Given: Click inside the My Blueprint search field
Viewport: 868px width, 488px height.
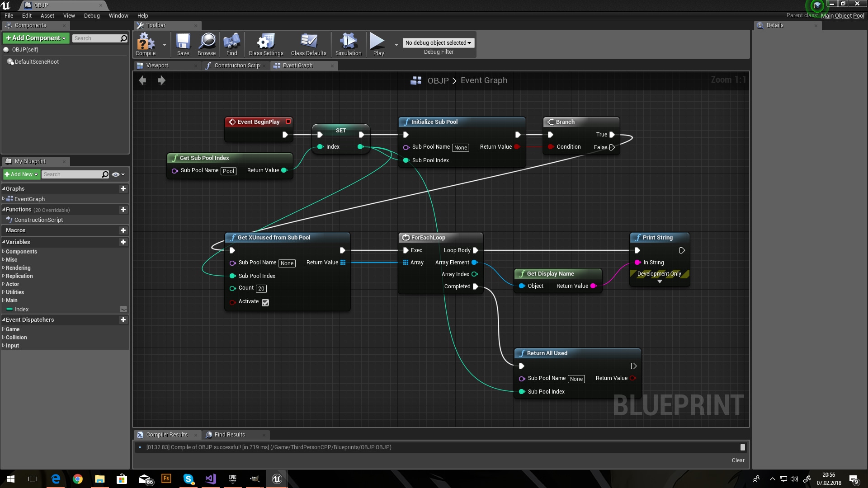Looking at the screenshot, I should [72, 174].
